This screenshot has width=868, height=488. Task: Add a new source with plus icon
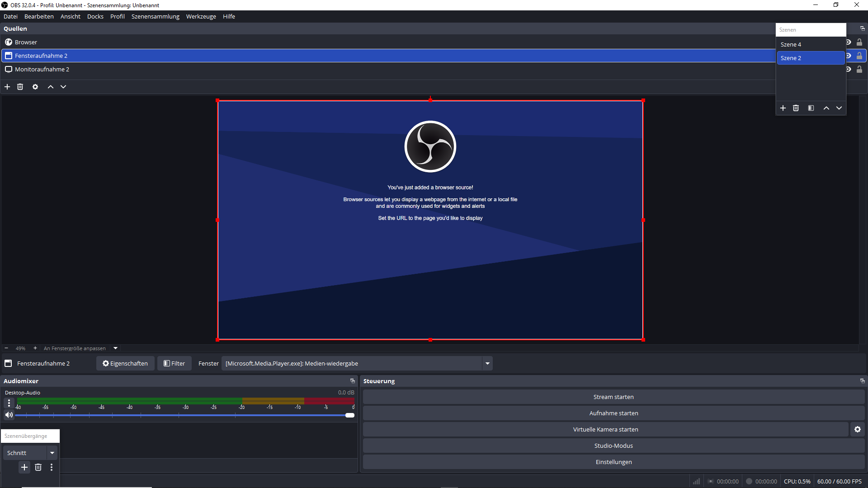click(7, 87)
